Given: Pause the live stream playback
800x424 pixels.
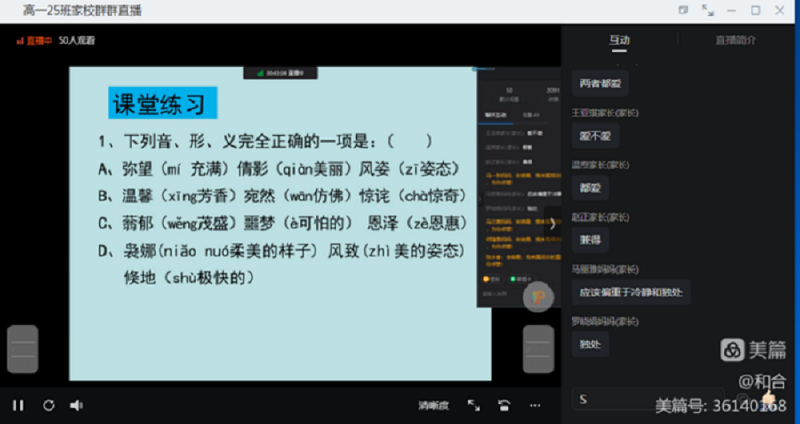Looking at the screenshot, I should click(18, 405).
